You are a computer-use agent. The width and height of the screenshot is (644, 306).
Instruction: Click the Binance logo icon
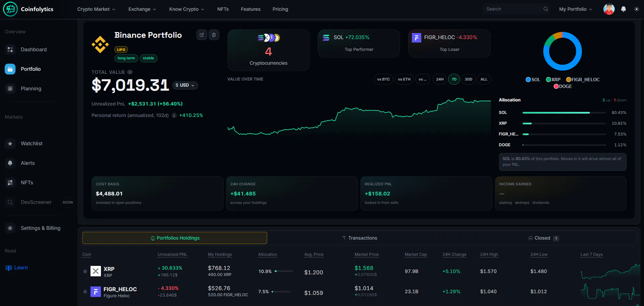tap(100, 44)
